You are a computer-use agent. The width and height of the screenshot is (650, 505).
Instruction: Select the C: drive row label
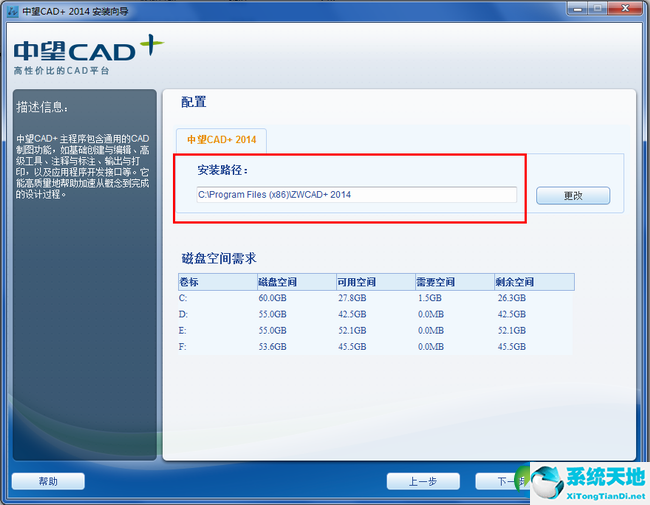point(183,298)
